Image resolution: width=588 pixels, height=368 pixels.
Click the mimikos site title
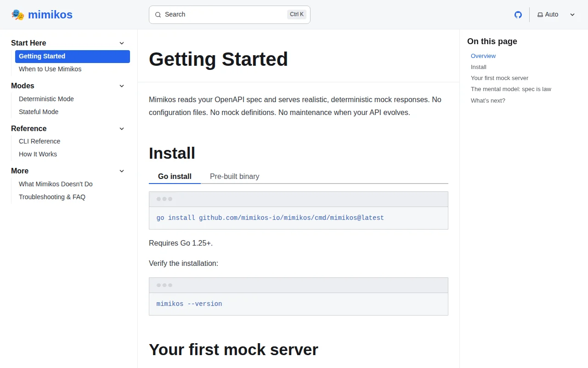pyautogui.click(x=50, y=15)
